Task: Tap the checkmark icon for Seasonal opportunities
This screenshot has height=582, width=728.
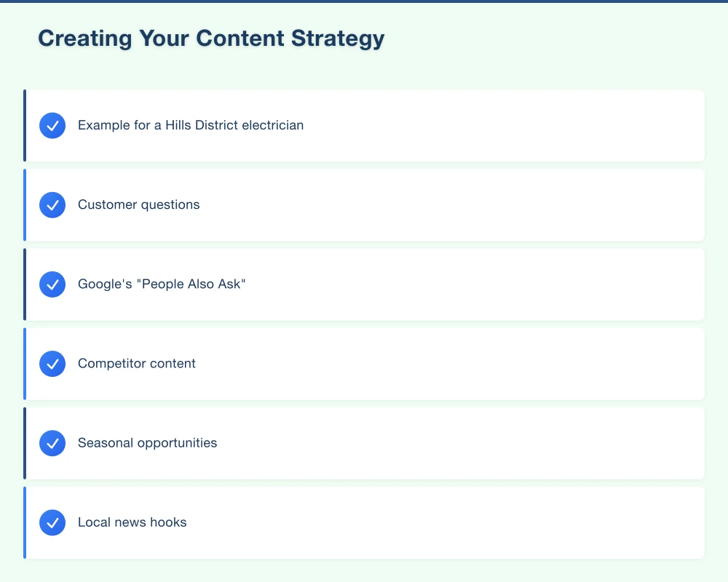Action: pyautogui.click(x=52, y=443)
